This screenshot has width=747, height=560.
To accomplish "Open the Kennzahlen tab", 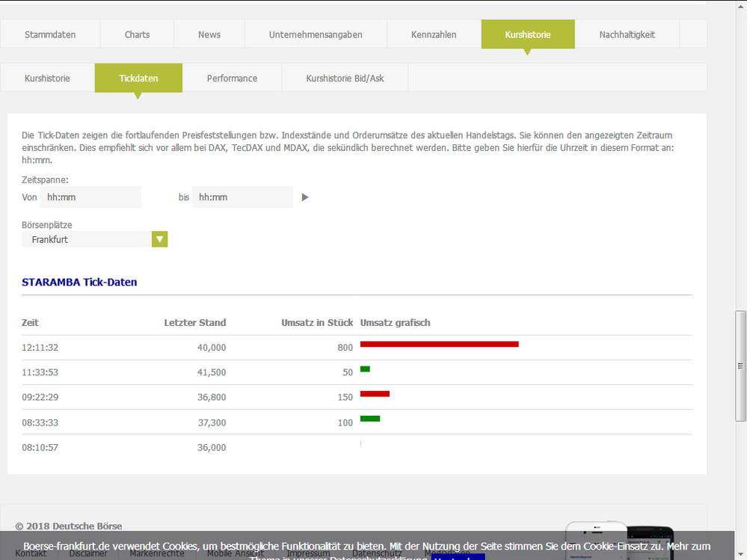I will (x=434, y=34).
